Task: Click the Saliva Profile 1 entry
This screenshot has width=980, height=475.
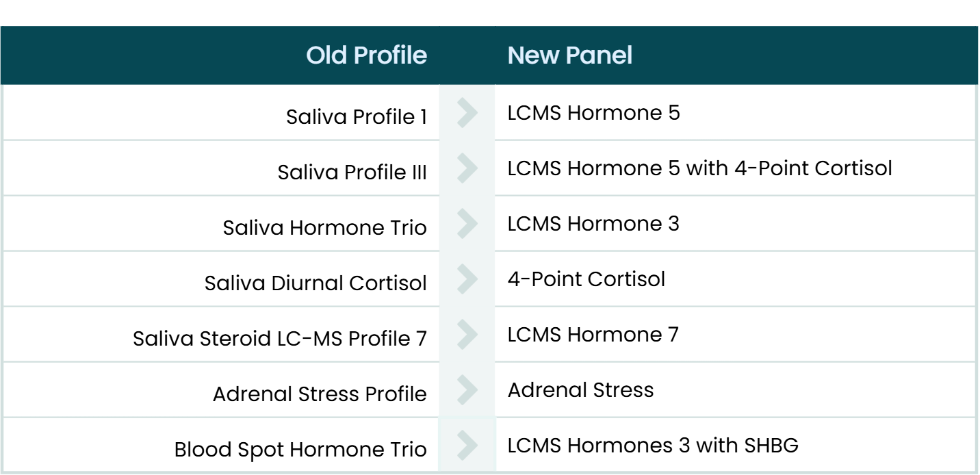Action: pyautogui.click(x=357, y=117)
